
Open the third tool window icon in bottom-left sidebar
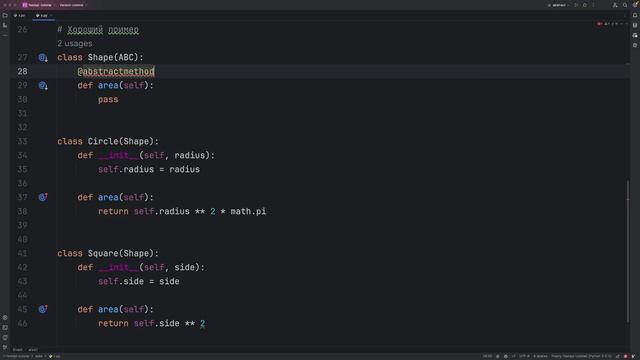coord(5,337)
